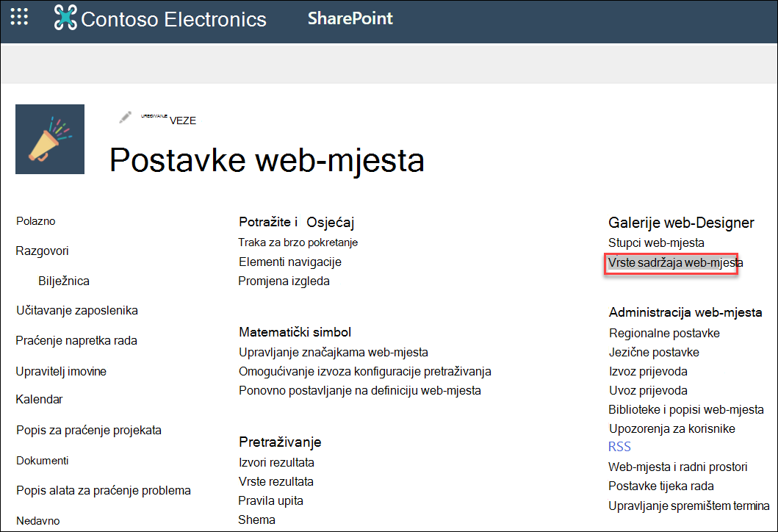This screenshot has height=532, width=778.
Task: Click the Postavke web-mjesta page title
Action: (267, 160)
